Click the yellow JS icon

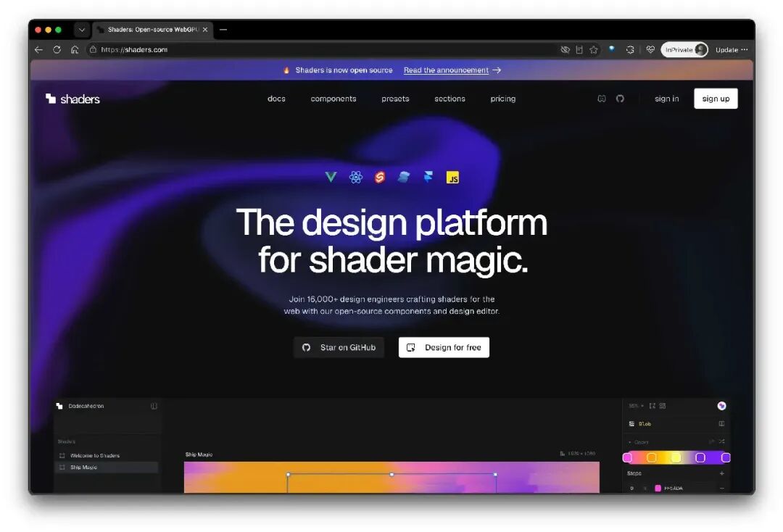click(452, 178)
